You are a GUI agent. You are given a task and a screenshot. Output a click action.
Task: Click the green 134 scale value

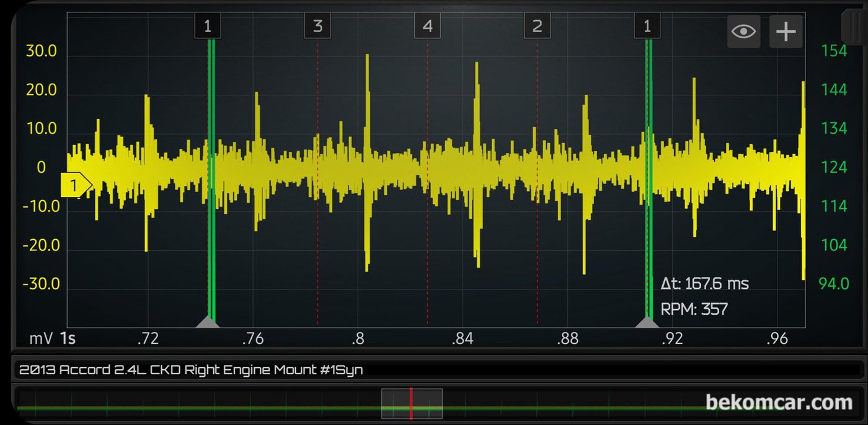tap(834, 128)
